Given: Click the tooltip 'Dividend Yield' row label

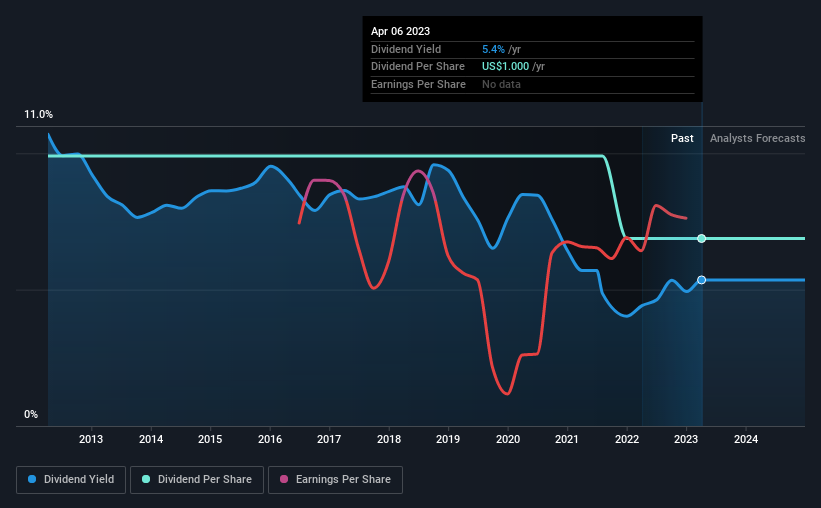Looking at the screenshot, I should (406, 49).
